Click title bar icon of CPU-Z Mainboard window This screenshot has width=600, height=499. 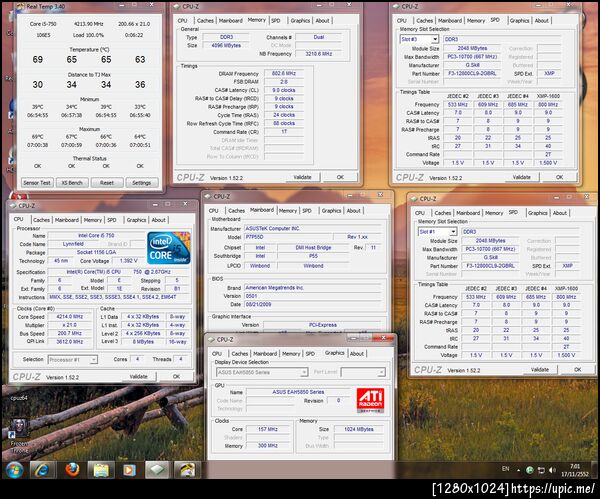click(208, 197)
